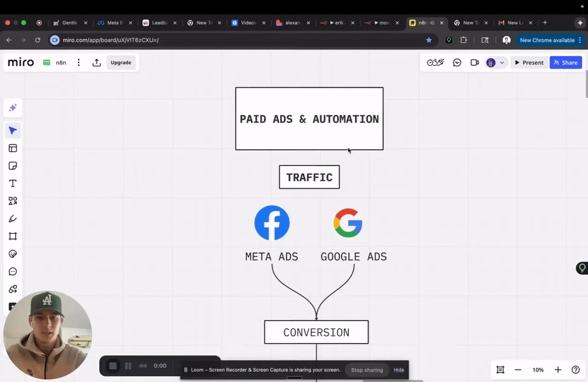Image resolution: width=588 pixels, height=382 pixels.
Task: Go back in browser history
Action: pos(9,40)
